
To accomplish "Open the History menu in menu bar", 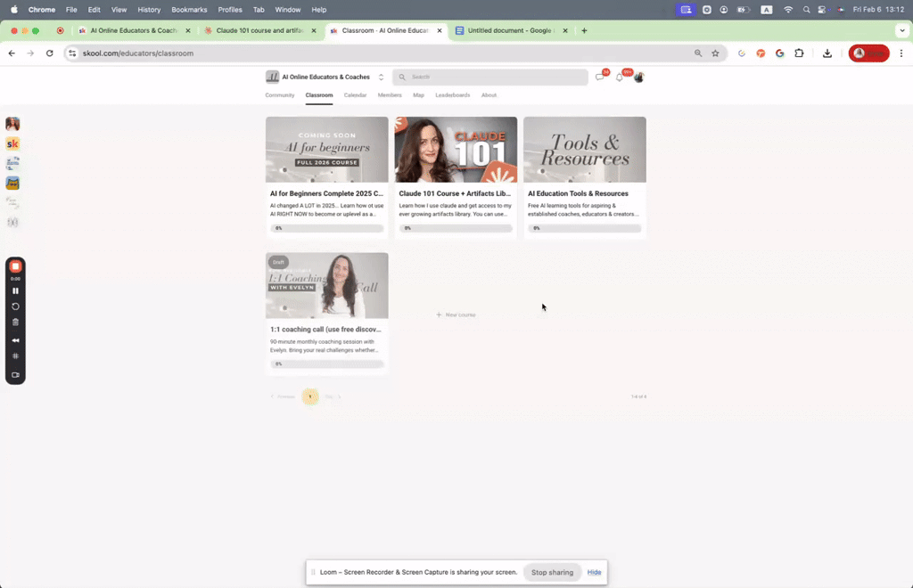I will pos(149,10).
